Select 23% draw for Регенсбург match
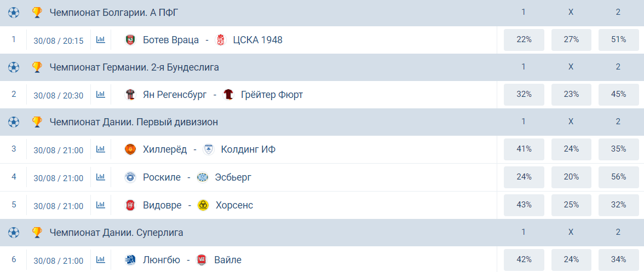 point(571,95)
